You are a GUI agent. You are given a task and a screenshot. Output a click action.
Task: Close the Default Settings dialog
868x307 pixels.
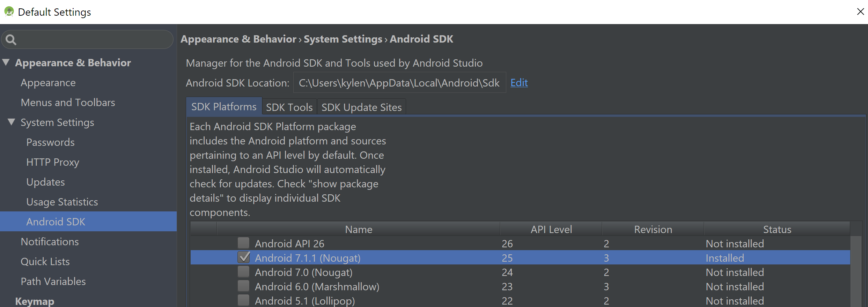coord(860,12)
